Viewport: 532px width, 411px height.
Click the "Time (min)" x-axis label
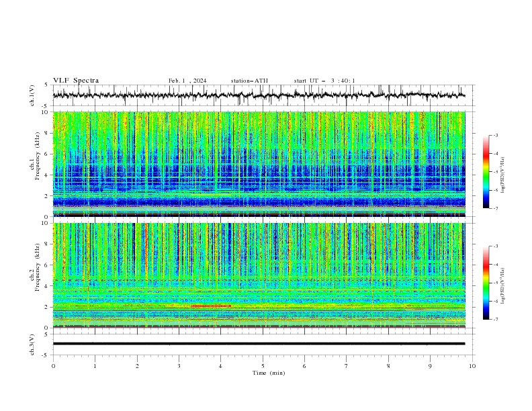click(x=269, y=373)
